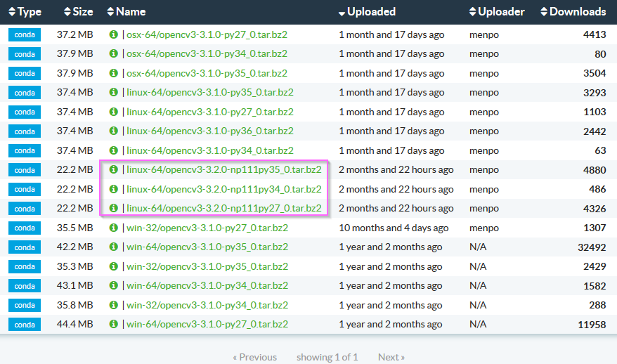
Task: Click conda badge in osx-64 py35 row
Action: 25,73
